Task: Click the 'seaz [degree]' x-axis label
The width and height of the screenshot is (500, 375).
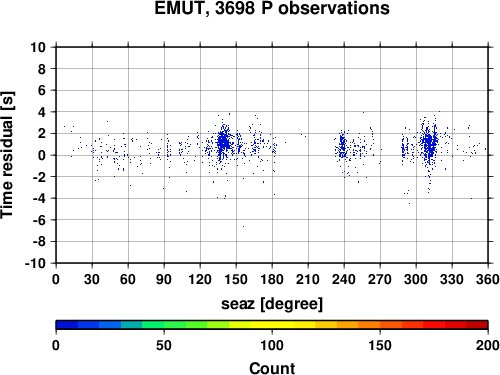Action: click(x=272, y=304)
